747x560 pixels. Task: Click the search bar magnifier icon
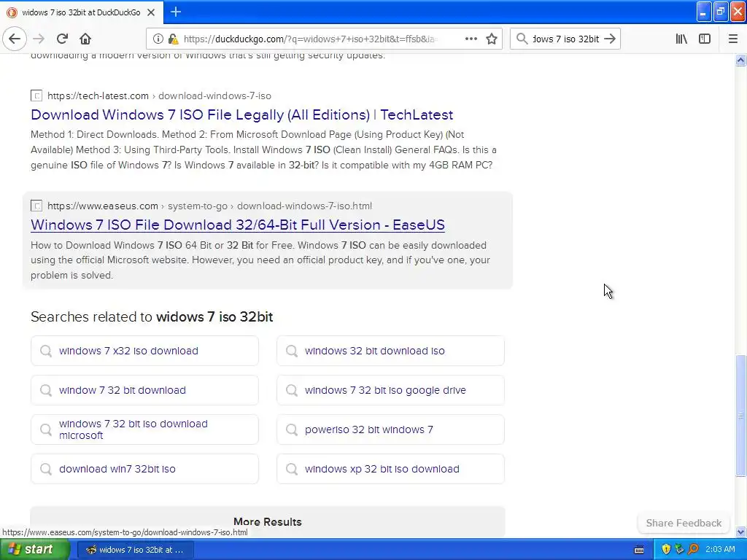pos(522,39)
